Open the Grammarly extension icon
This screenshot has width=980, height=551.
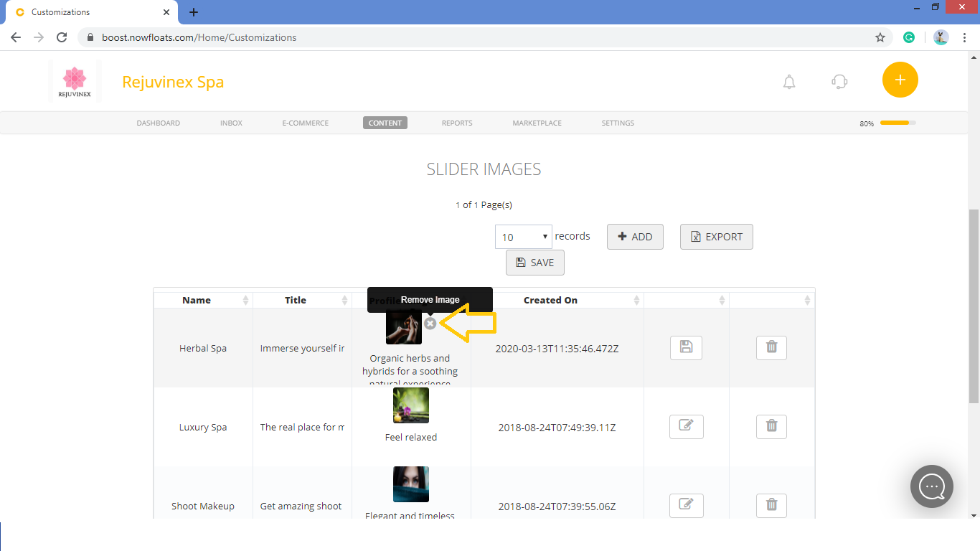click(909, 37)
